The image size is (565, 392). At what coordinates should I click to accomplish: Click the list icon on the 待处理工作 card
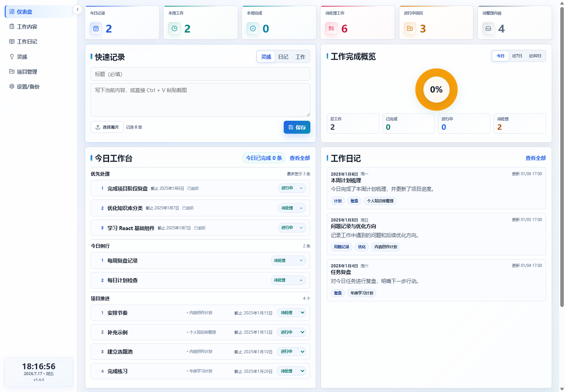click(331, 29)
